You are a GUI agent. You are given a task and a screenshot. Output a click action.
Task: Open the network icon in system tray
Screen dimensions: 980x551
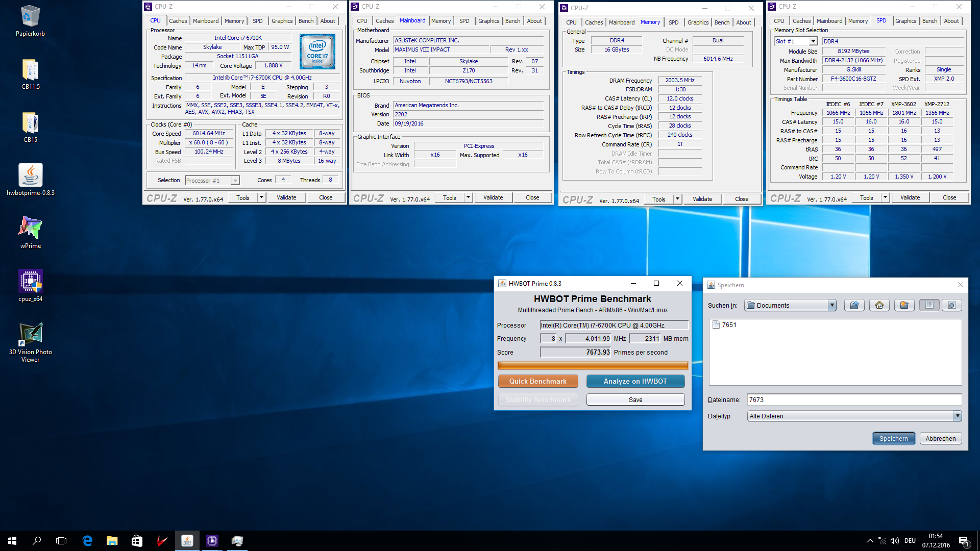[882, 541]
